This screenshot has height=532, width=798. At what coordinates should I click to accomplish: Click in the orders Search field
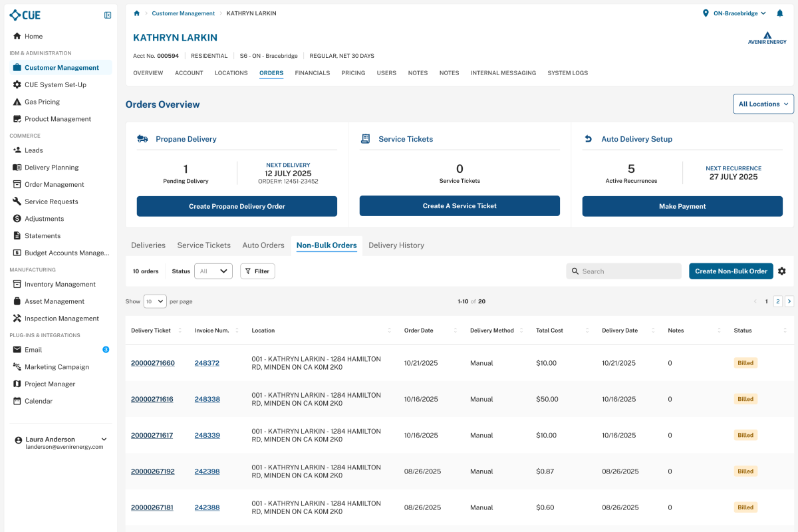624,271
